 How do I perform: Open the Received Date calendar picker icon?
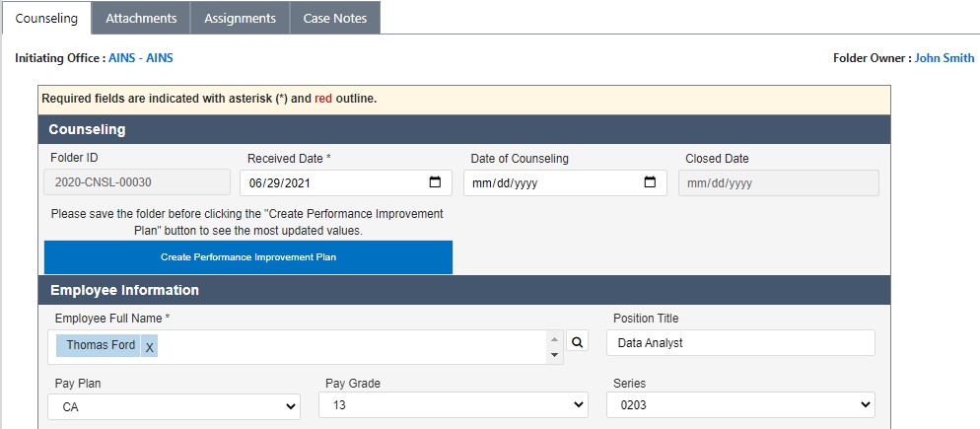point(436,182)
